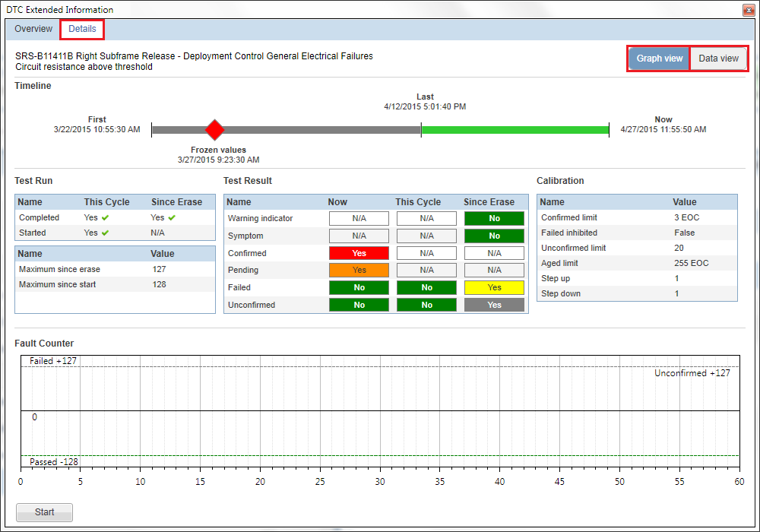Select the 'Maximum since erase' row
760x532 pixels.
click(115, 269)
